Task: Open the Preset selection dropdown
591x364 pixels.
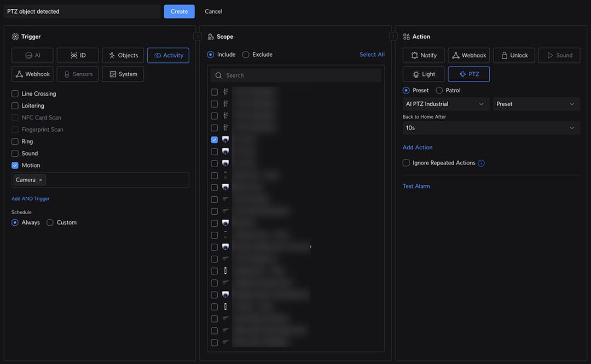Action: tap(536, 104)
